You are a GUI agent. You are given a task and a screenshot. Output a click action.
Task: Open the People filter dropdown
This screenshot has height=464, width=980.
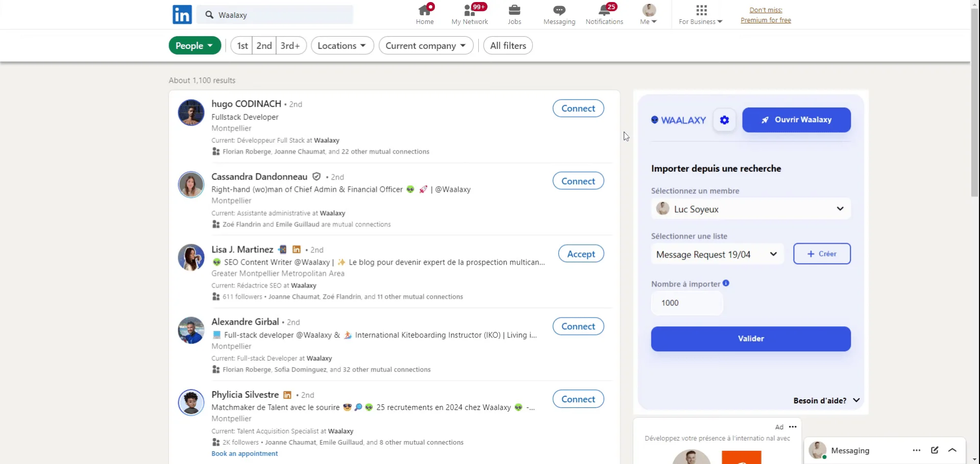click(x=194, y=45)
